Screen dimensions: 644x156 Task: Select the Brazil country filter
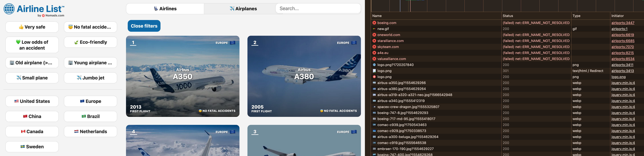click(x=91, y=116)
